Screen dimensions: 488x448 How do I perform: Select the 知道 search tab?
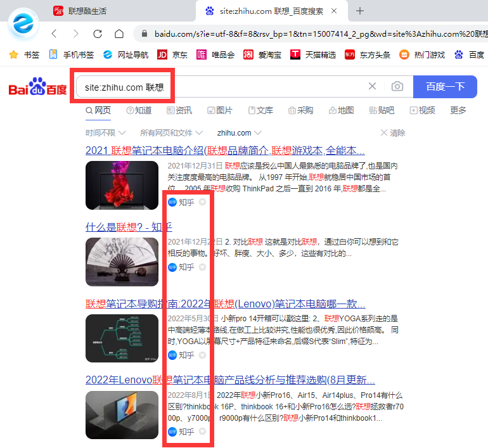(139, 110)
